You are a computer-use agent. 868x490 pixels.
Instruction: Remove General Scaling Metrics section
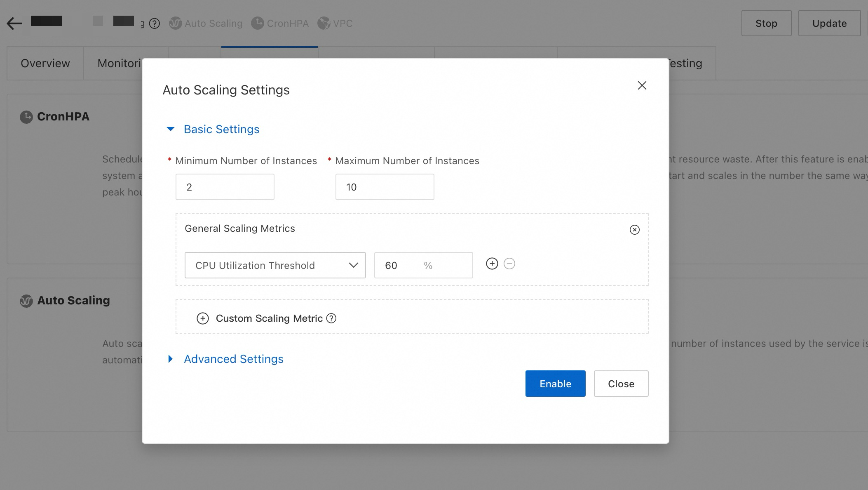634,230
